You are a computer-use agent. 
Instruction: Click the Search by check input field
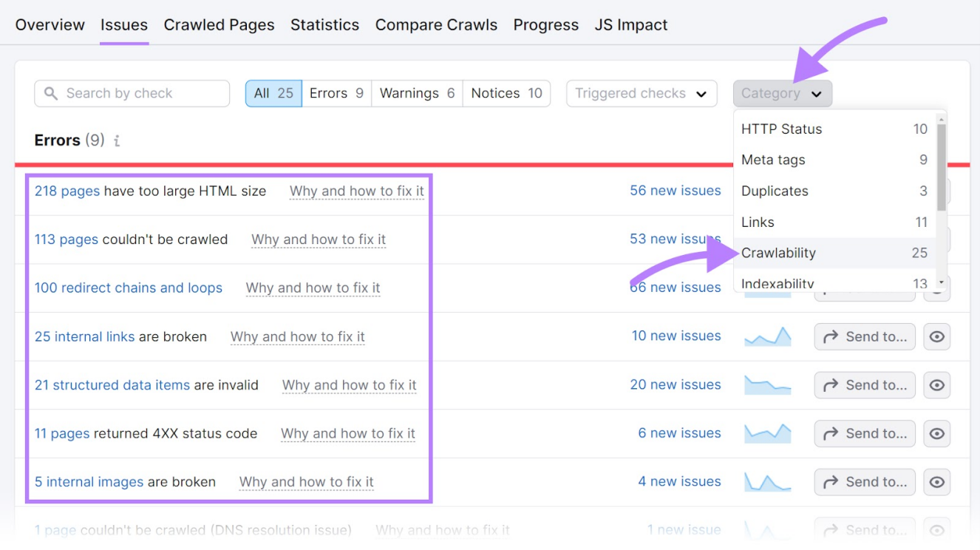pos(140,94)
